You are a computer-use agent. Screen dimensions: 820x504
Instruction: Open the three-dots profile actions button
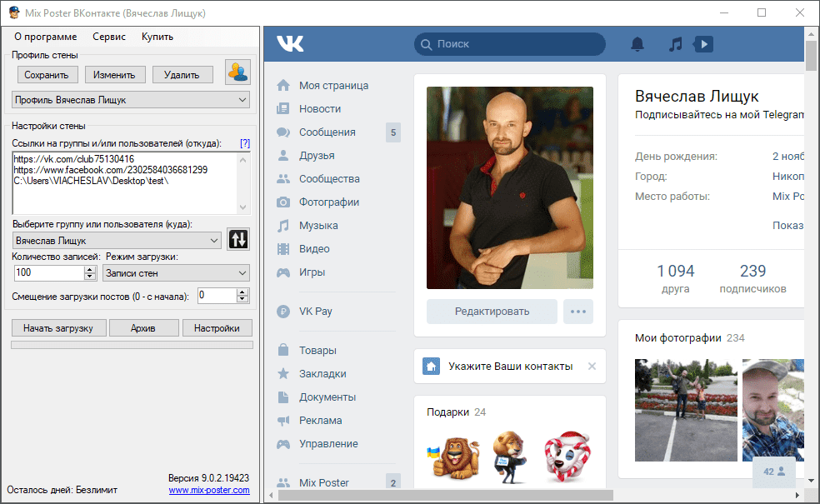[x=577, y=312]
